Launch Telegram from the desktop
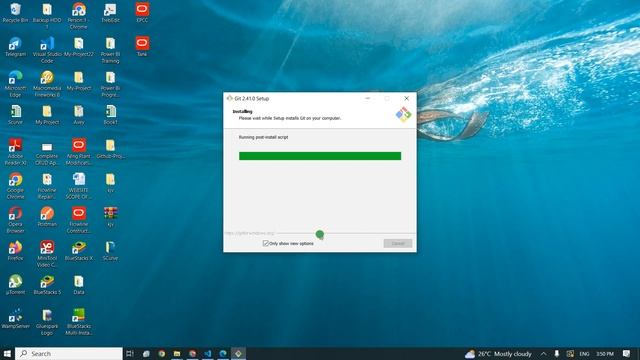 coord(15,47)
